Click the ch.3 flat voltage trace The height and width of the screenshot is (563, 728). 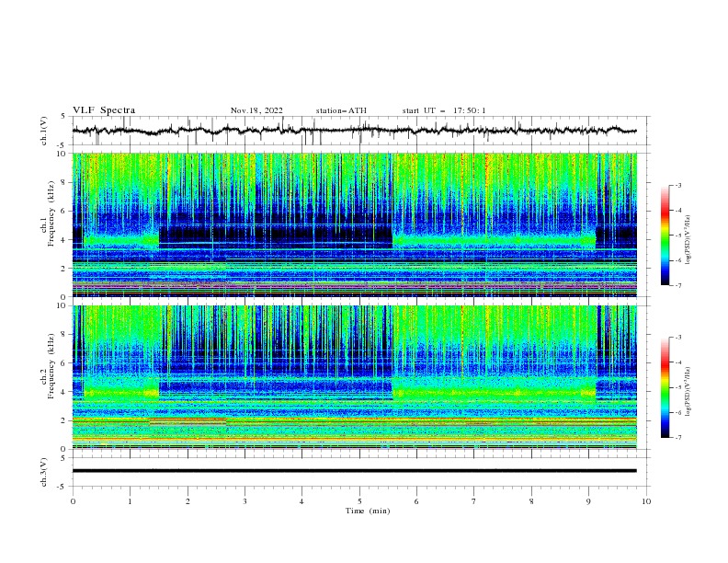[x=355, y=471]
